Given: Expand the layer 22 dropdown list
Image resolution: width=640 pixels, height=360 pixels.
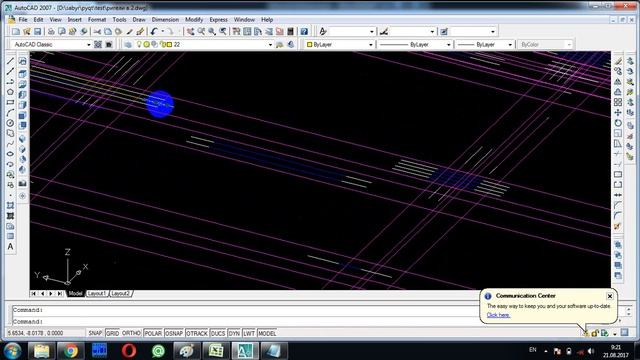Looking at the screenshot, I should coord(270,44).
